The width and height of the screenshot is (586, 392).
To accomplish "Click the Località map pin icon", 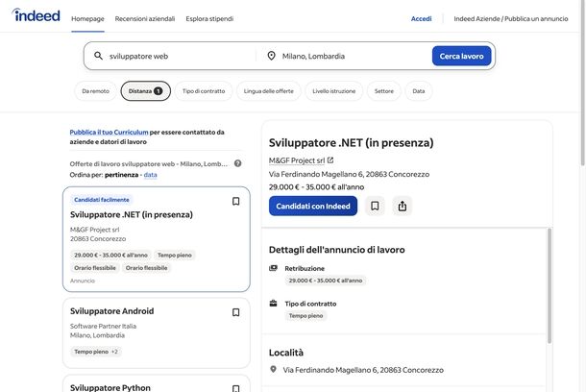I will pyautogui.click(x=273, y=369).
